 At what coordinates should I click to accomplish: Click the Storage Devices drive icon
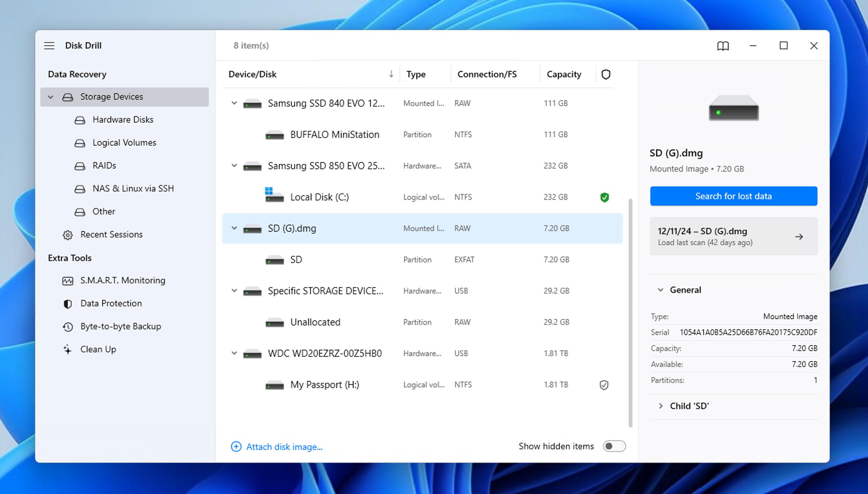click(x=68, y=97)
